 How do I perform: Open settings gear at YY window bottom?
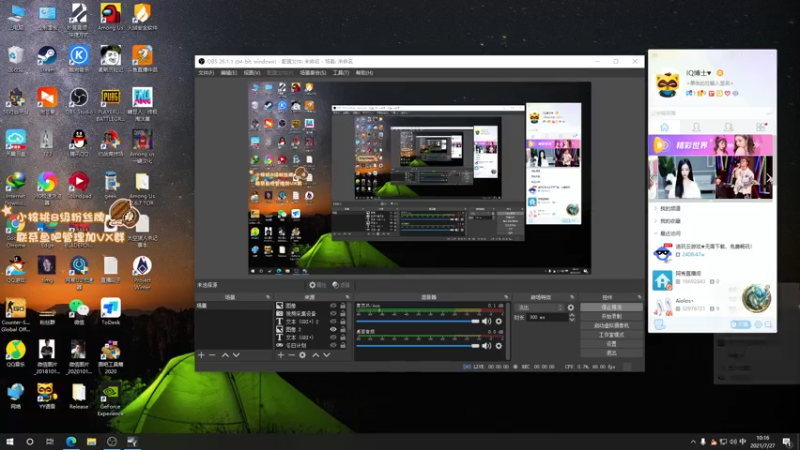758,324
